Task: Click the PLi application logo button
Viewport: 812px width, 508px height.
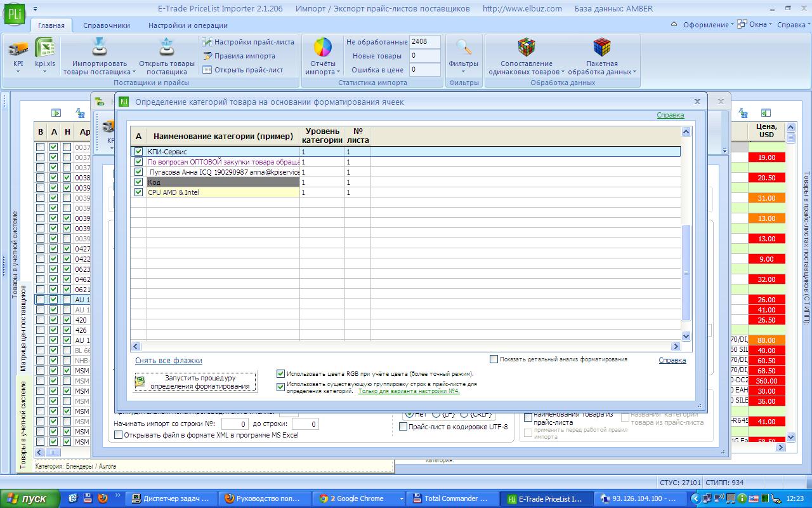Action: [15, 15]
